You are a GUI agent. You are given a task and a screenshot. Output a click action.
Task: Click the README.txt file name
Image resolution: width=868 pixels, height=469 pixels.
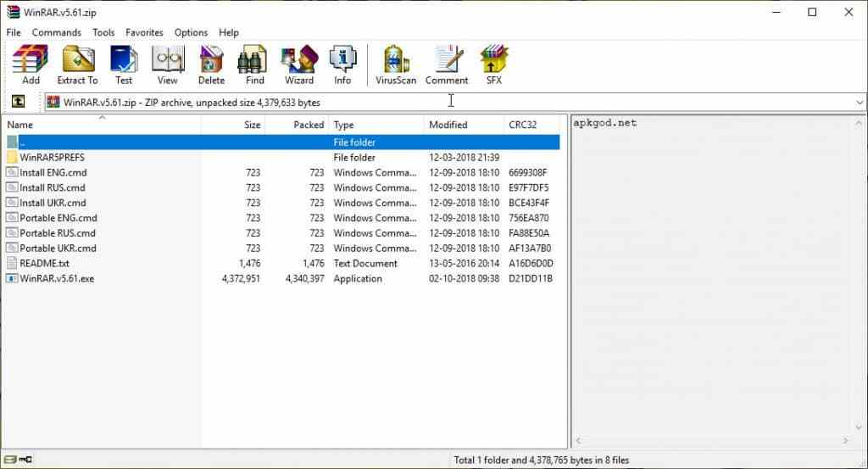tap(44, 264)
